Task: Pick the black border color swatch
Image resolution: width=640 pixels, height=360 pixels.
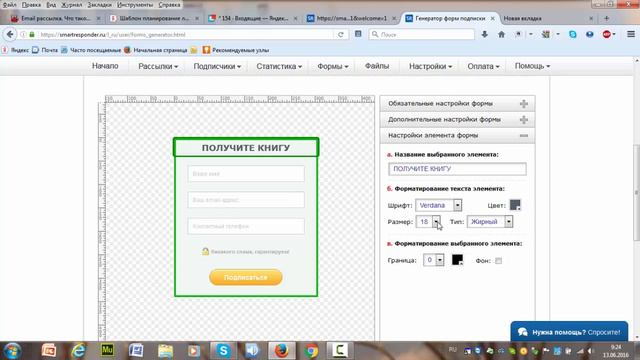Action: pos(458,260)
